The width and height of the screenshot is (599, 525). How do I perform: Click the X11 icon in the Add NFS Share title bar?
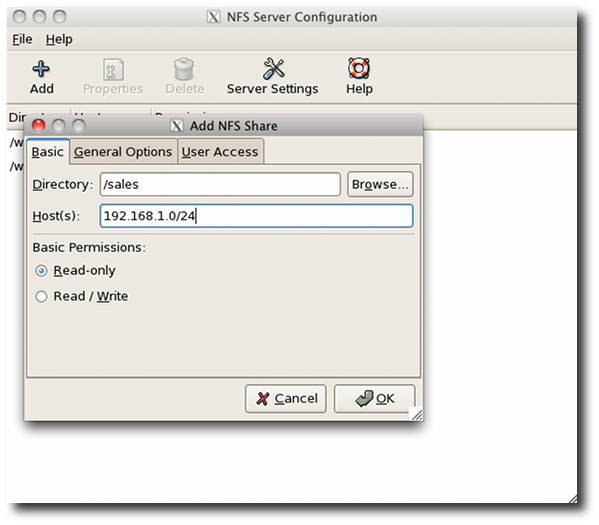pyautogui.click(x=176, y=126)
